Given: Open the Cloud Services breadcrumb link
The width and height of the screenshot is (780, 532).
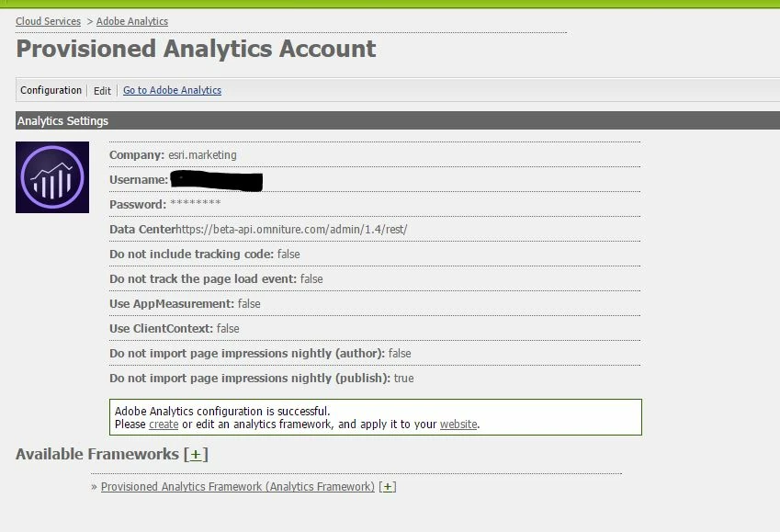Looking at the screenshot, I should 49,21.
